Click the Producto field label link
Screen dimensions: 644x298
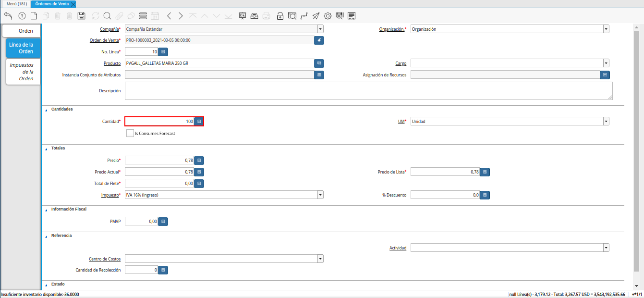point(112,63)
